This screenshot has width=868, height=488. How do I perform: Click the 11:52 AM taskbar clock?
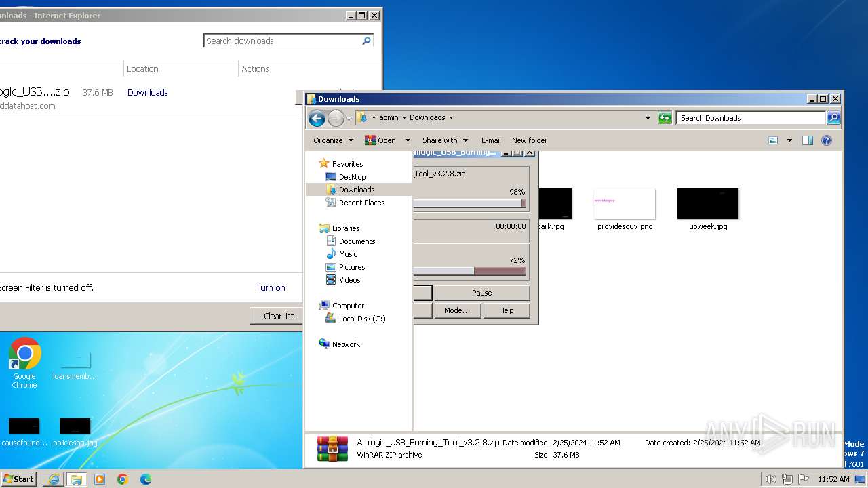(x=833, y=479)
